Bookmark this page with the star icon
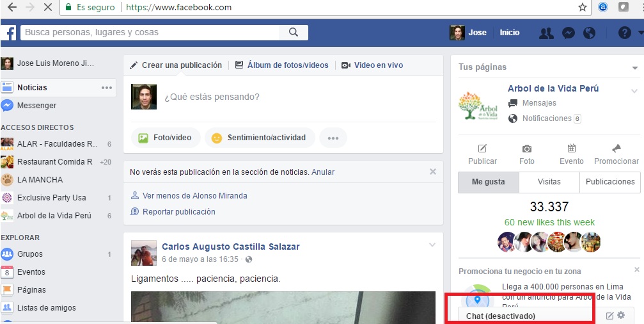644x324 pixels. (582, 8)
